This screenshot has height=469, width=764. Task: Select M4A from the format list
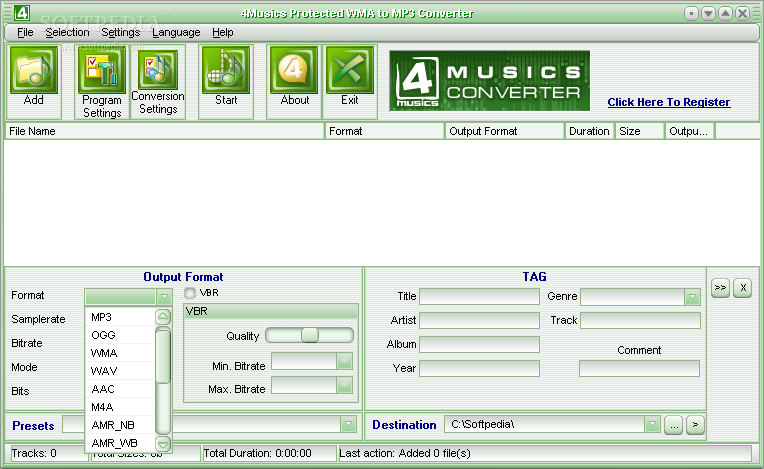point(120,407)
